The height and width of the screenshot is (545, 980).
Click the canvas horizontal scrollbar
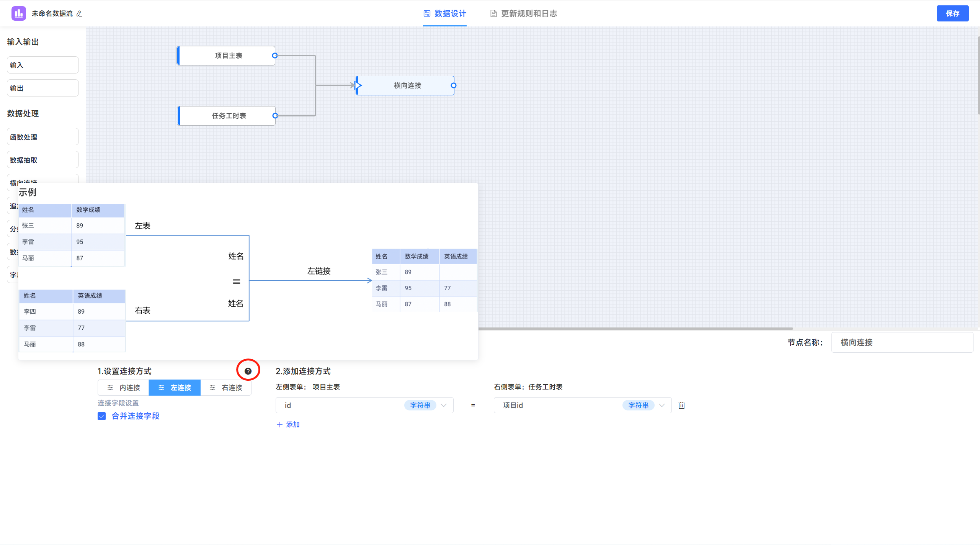tap(635, 328)
